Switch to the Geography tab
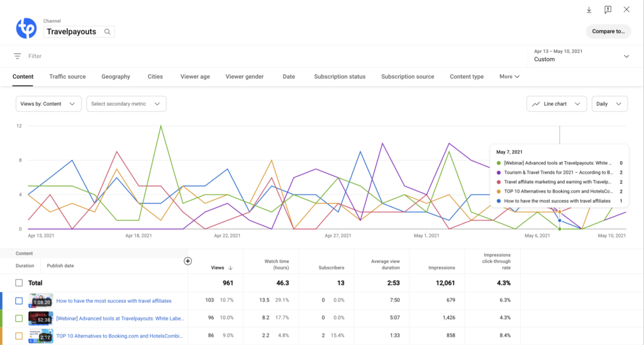Screen dimensions: 644x345 [116, 77]
